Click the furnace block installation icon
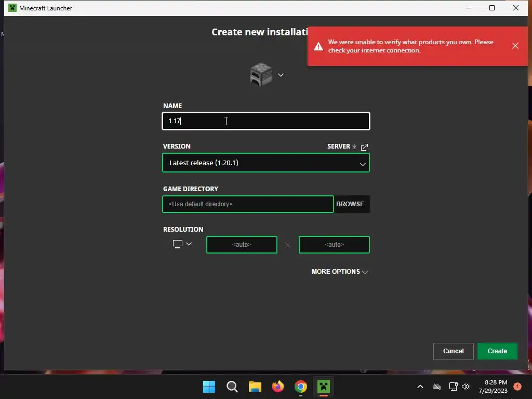This screenshot has height=399, width=532. pyautogui.click(x=261, y=74)
